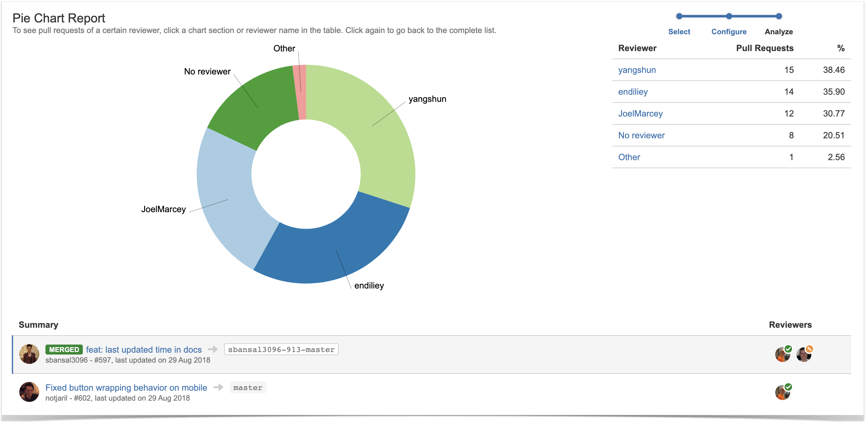The image size is (868, 424).
Task: Select the Select step in workflow
Action: click(680, 31)
